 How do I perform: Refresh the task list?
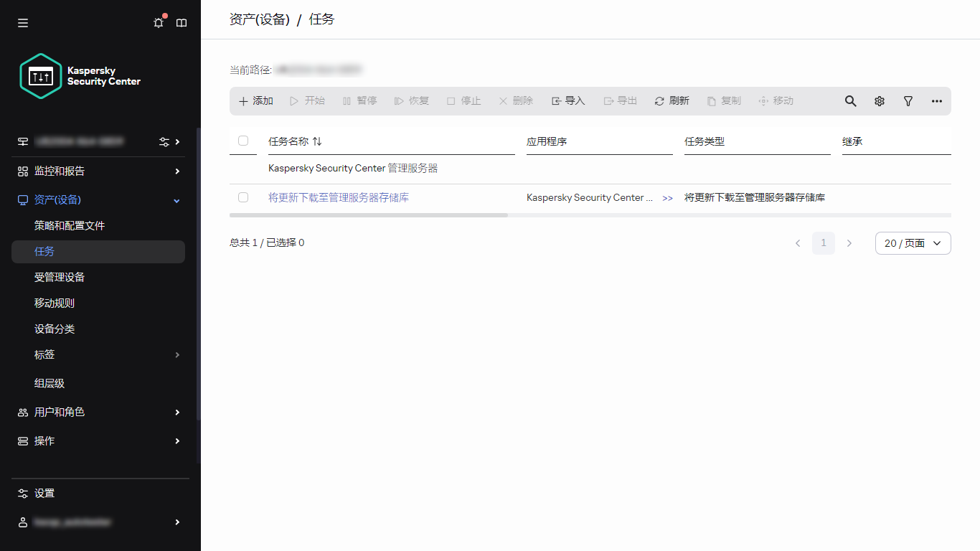pyautogui.click(x=672, y=101)
